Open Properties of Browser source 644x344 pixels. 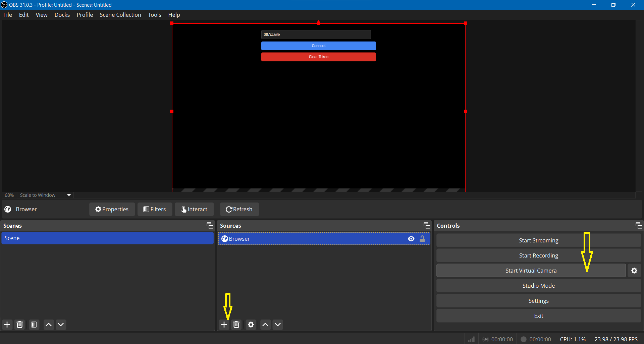coord(112,209)
